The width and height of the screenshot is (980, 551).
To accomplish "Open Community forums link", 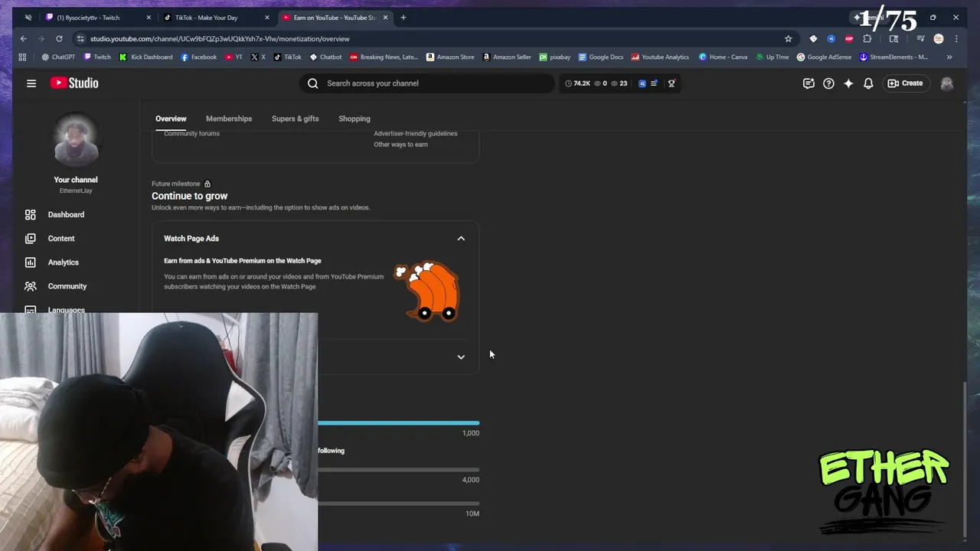I will pos(191,134).
